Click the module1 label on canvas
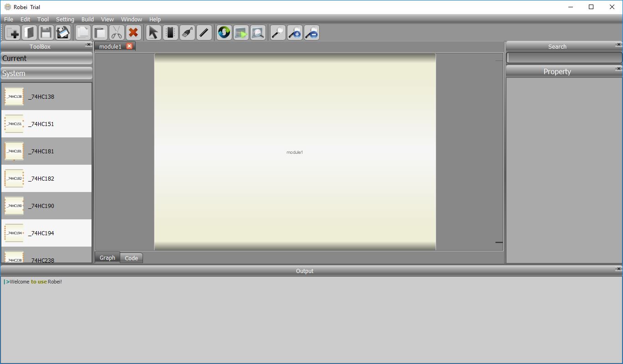The image size is (623, 364). pos(295,152)
